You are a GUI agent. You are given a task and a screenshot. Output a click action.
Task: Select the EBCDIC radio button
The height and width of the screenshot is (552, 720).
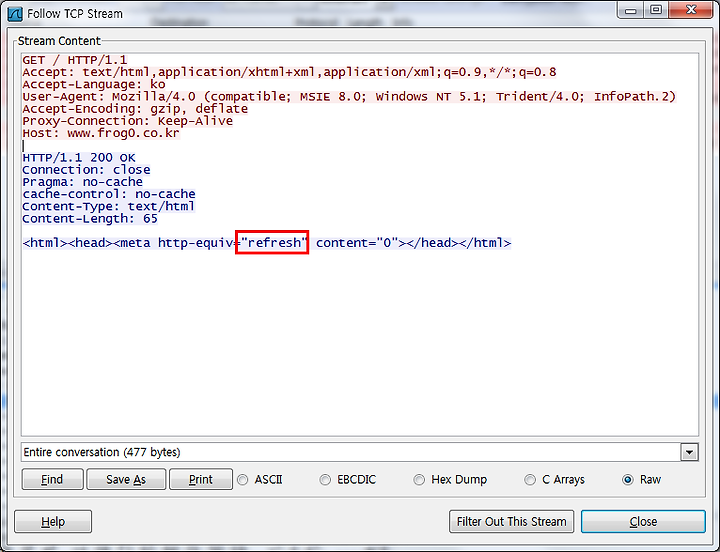point(325,480)
